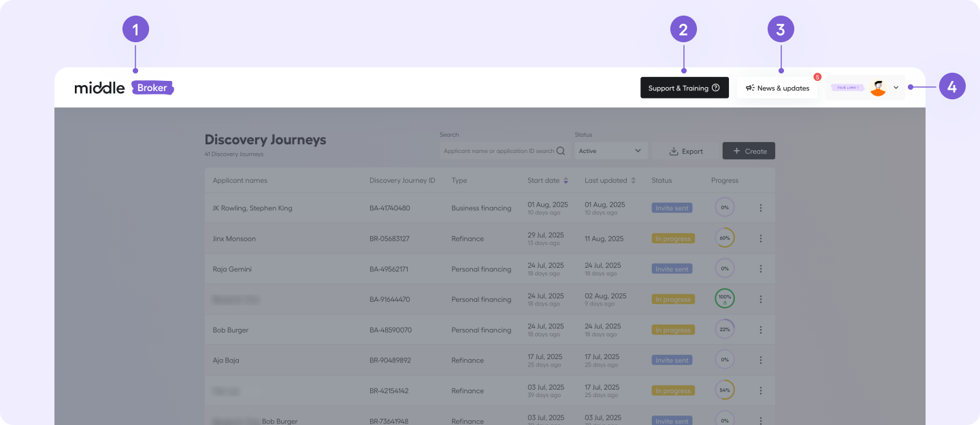This screenshot has height=425, width=980.
Task: Open the Status dropdown showing Active
Action: pos(610,151)
